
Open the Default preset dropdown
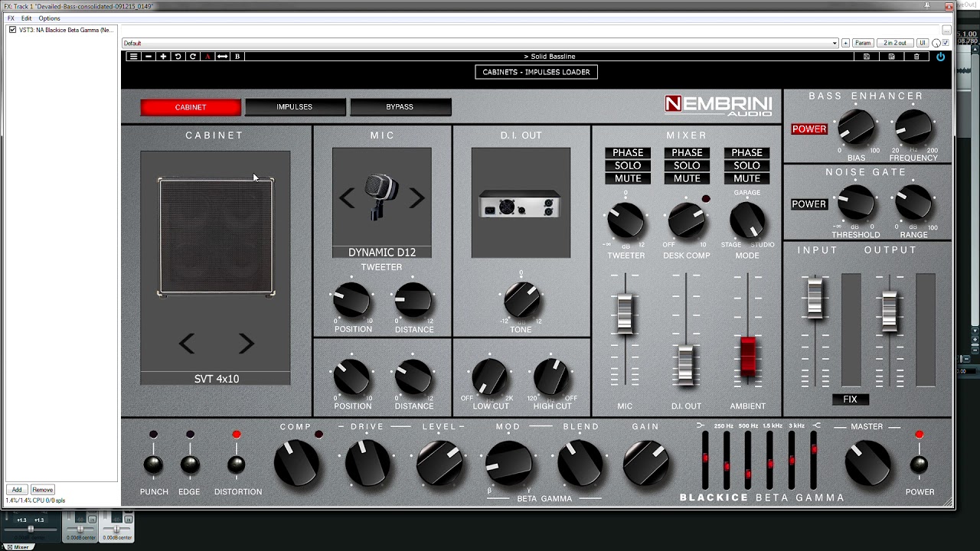480,43
